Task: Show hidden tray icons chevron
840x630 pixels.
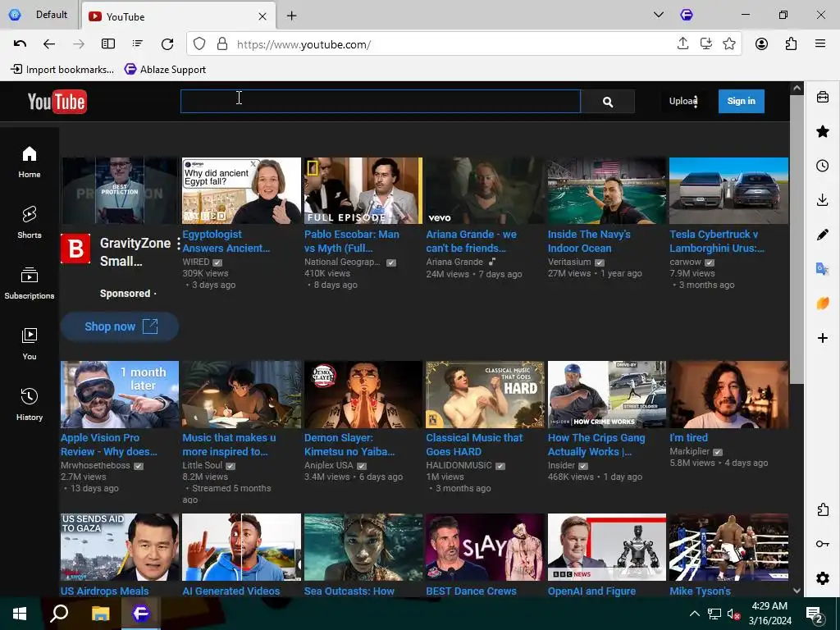Action: pos(694,614)
